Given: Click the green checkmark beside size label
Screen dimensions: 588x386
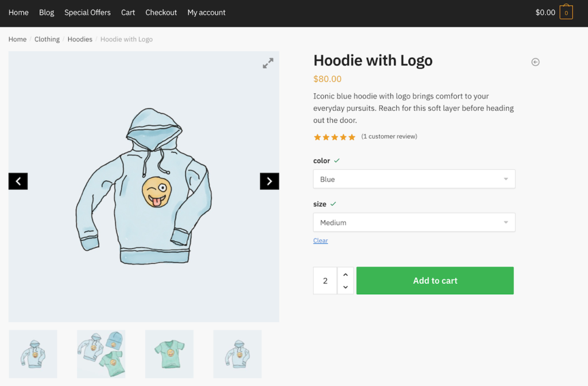Looking at the screenshot, I should [332, 204].
